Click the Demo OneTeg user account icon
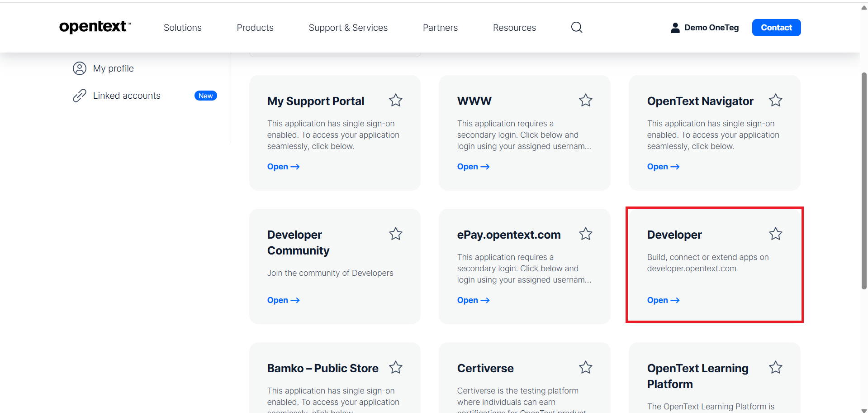The height and width of the screenshot is (413, 868). (x=675, y=28)
